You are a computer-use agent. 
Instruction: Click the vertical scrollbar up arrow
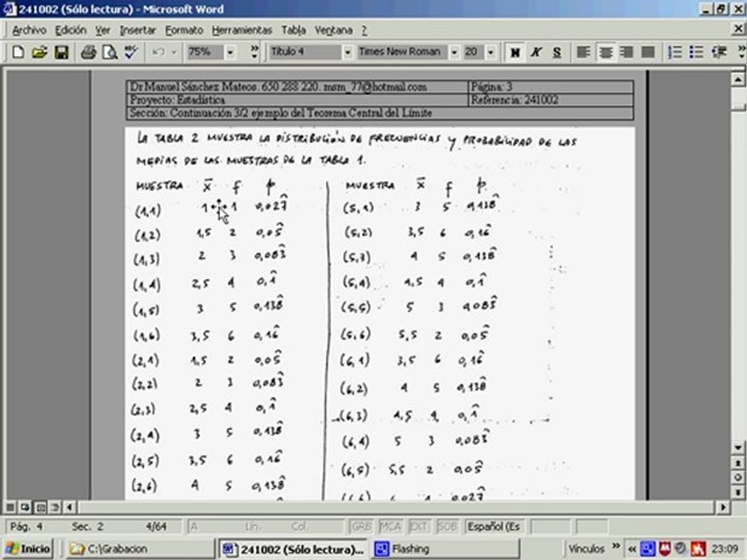[x=738, y=79]
